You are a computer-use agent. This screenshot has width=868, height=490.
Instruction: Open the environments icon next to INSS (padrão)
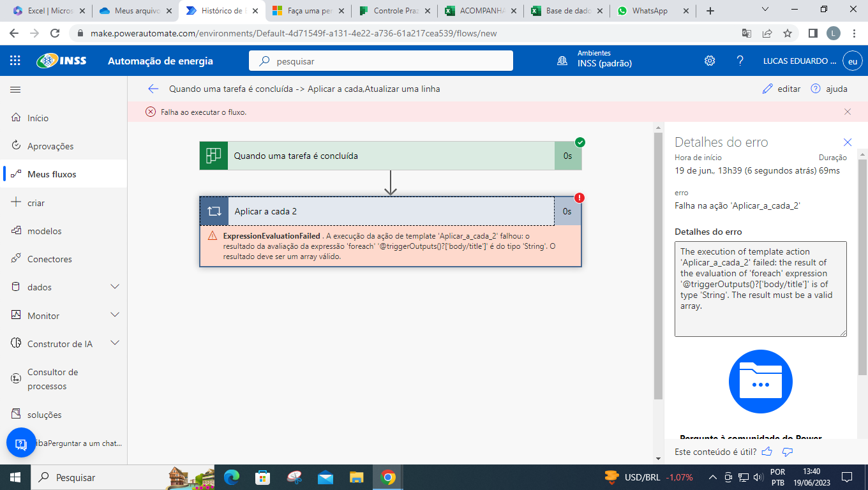coord(562,61)
